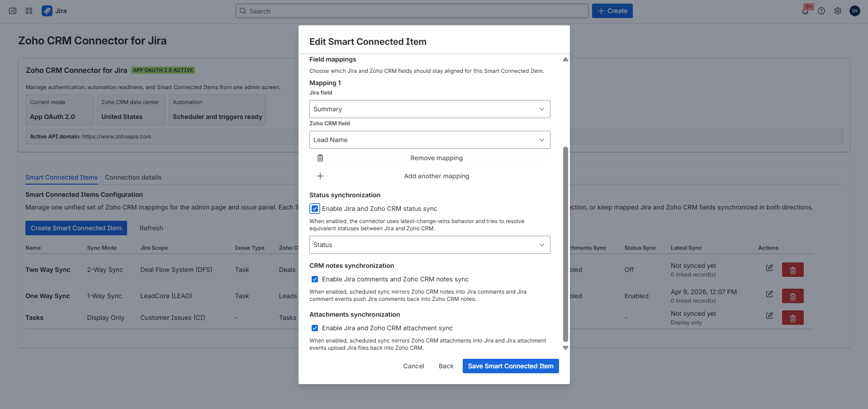Open the app switcher grid icon
This screenshot has height=409, width=868.
[29, 11]
